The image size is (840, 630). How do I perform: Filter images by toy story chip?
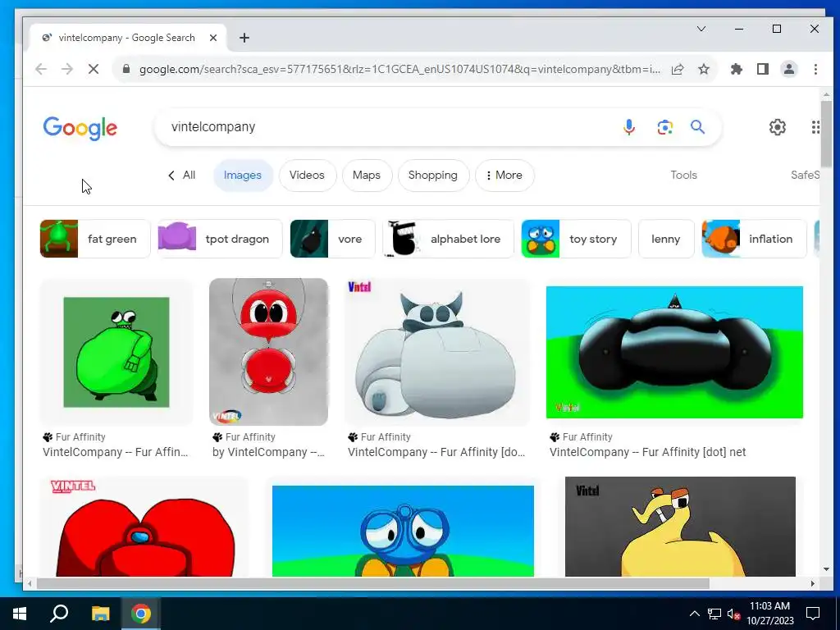(576, 239)
